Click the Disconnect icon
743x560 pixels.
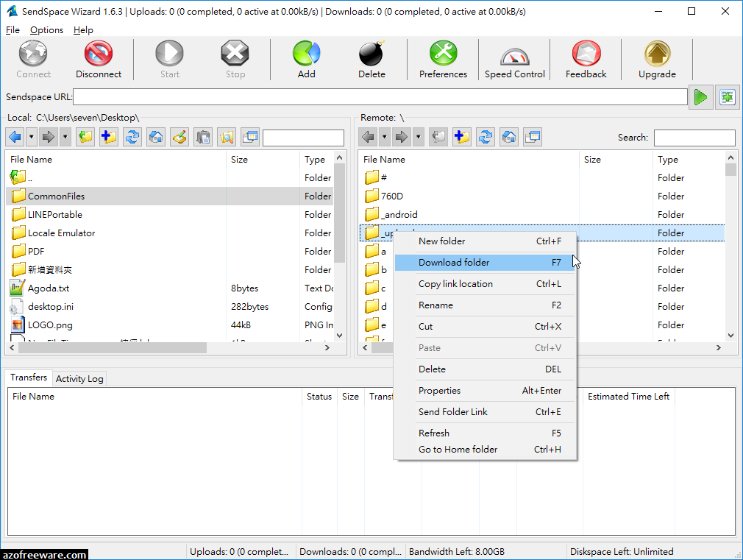click(98, 59)
